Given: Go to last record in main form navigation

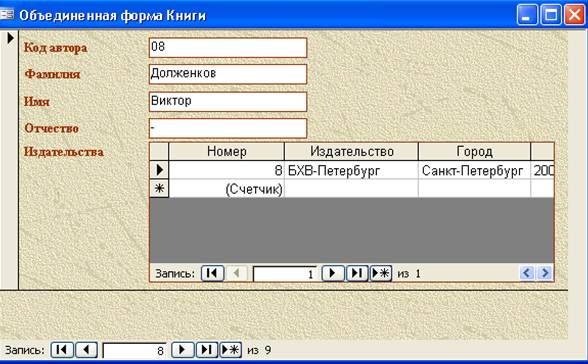Looking at the screenshot, I should (207, 350).
